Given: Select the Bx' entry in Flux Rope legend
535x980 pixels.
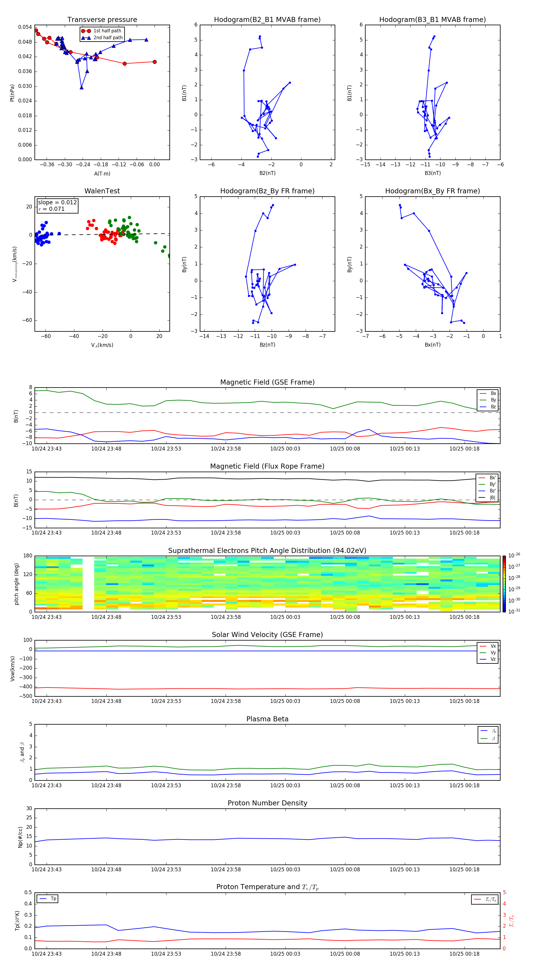Looking at the screenshot, I should (x=487, y=478).
